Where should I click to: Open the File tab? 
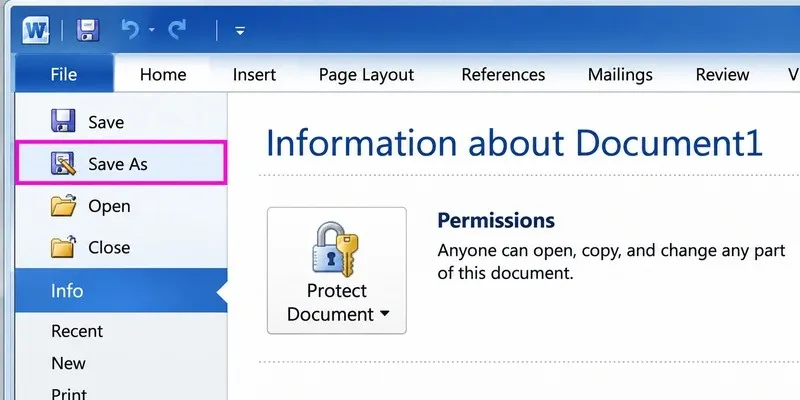64,74
